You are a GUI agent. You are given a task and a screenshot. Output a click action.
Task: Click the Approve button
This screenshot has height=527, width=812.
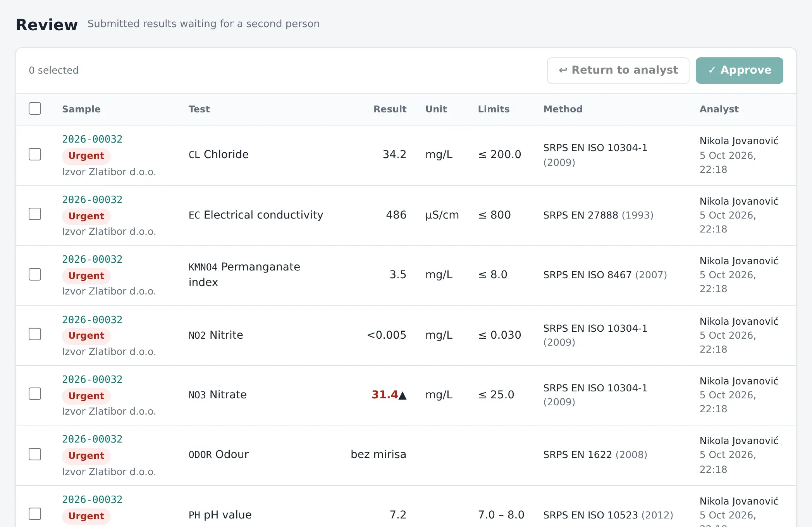739,70
